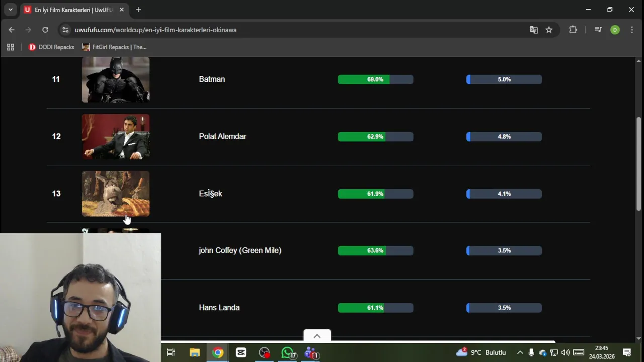Click the Batman thumbnail image
This screenshot has height=362, width=644.
[116, 79]
